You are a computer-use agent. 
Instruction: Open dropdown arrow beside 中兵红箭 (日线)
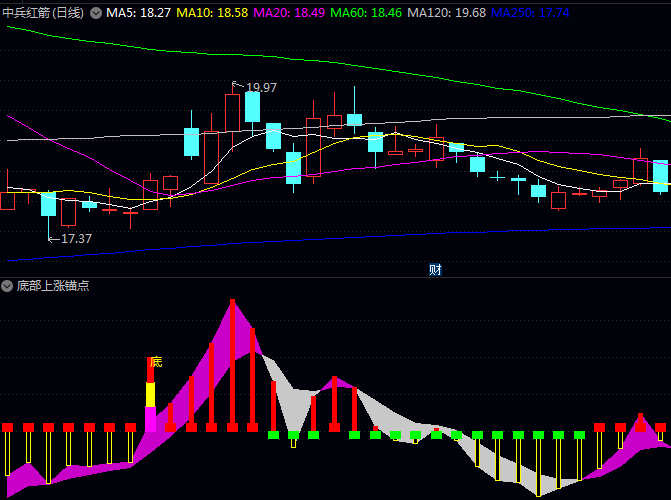coord(96,13)
